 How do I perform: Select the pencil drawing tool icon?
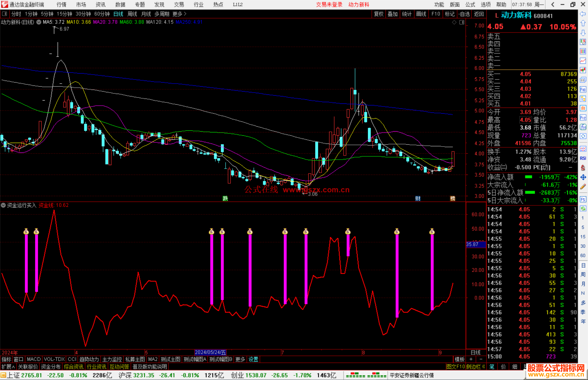click(583, 187)
